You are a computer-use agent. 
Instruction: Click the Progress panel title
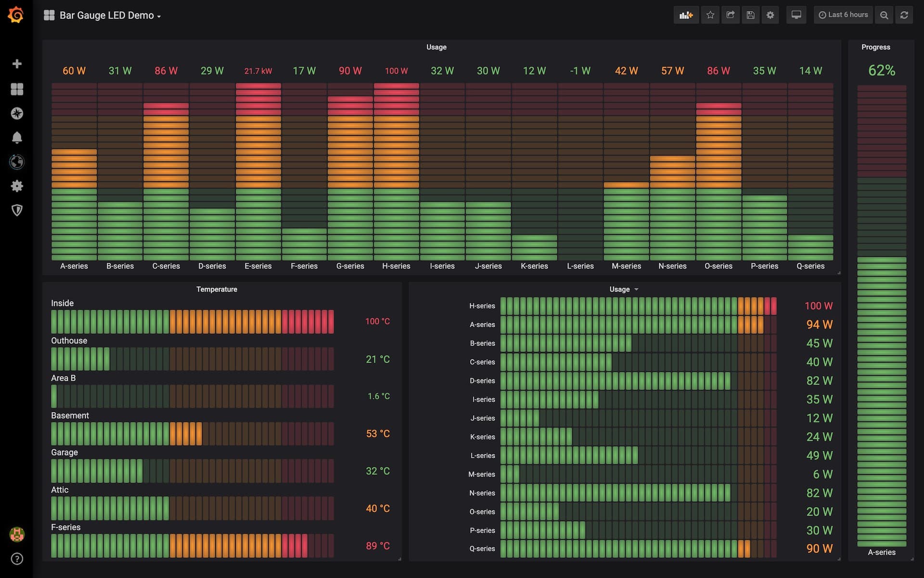pyautogui.click(x=875, y=47)
